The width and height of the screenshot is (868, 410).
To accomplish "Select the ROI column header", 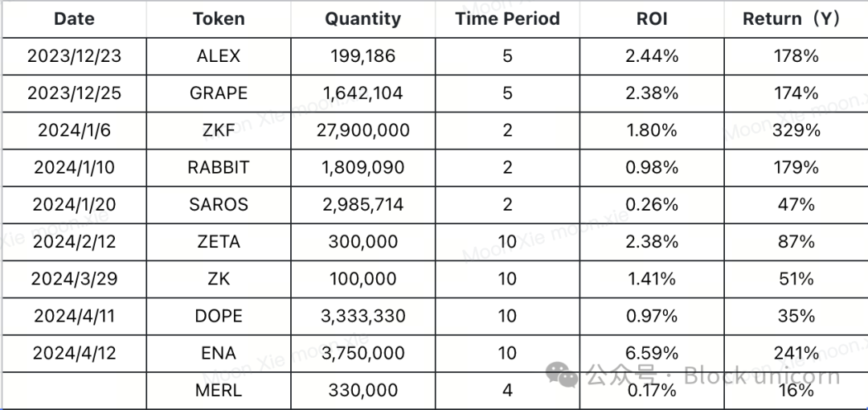I will tap(652, 18).
